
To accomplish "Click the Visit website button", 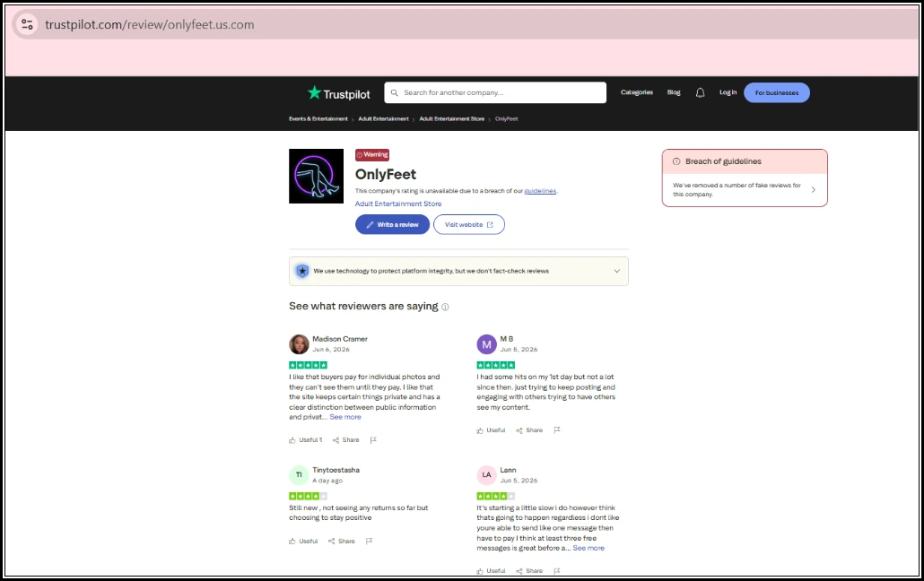I will click(469, 224).
